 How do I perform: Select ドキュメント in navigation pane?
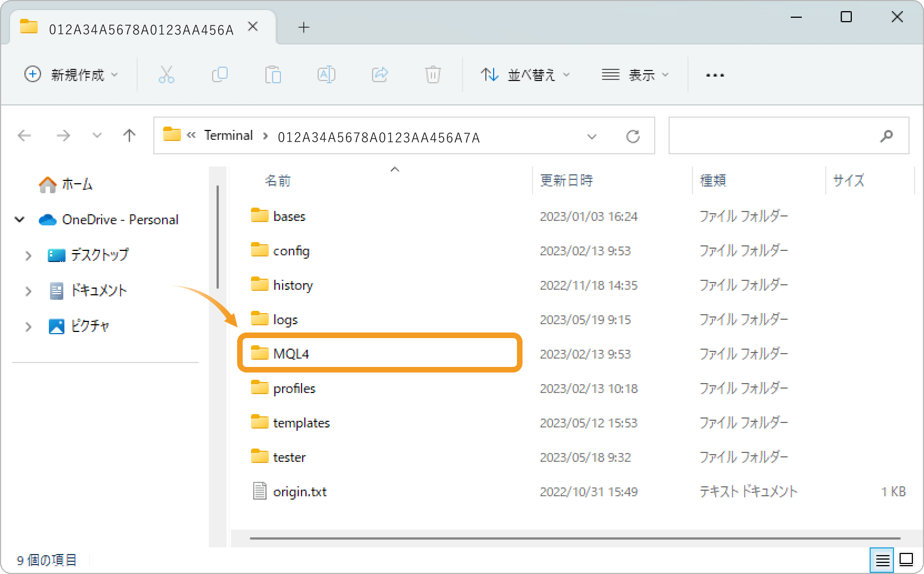pyautogui.click(x=88, y=290)
